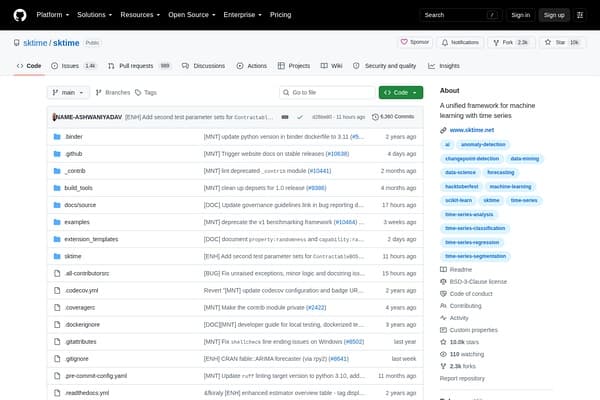Select the Code tab

point(29,66)
